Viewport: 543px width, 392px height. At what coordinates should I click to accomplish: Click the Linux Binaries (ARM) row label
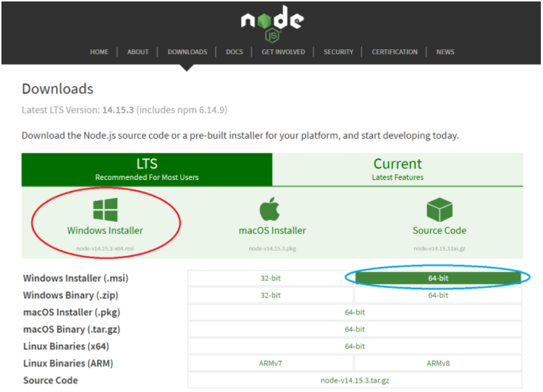click(x=68, y=363)
